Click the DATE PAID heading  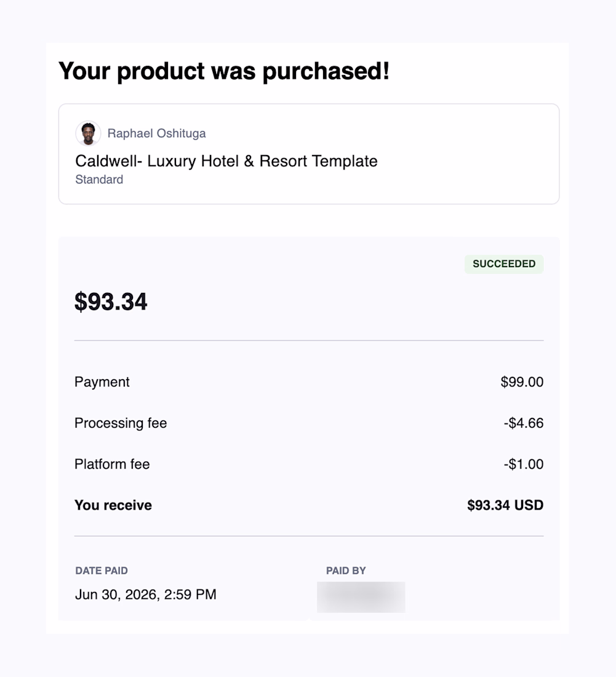(x=102, y=571)
